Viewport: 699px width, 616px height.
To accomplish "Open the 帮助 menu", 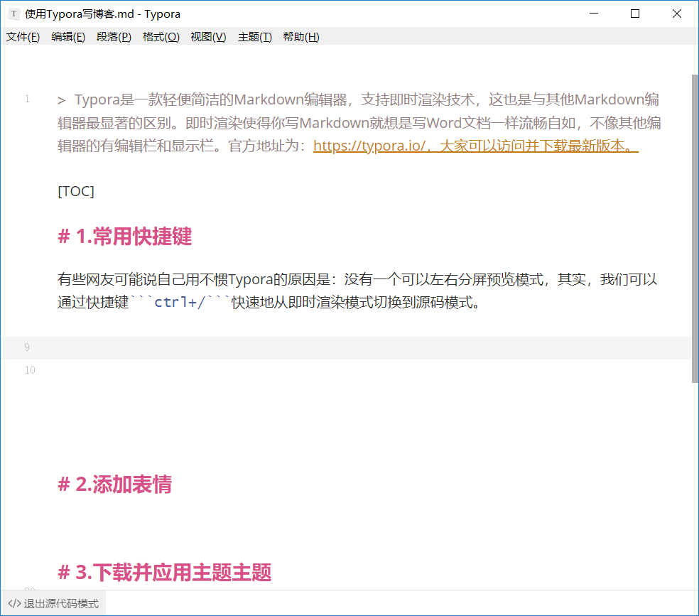I will [x=300, y=37].
